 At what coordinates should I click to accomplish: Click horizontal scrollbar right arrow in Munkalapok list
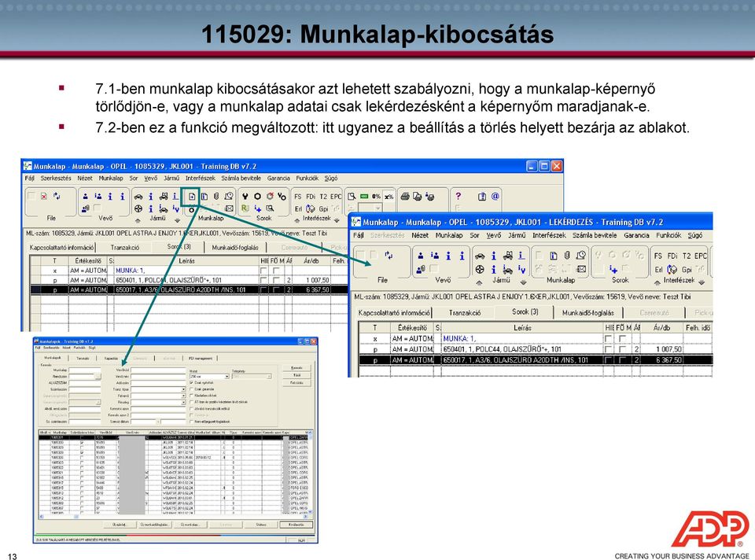(x=305, y=517)
